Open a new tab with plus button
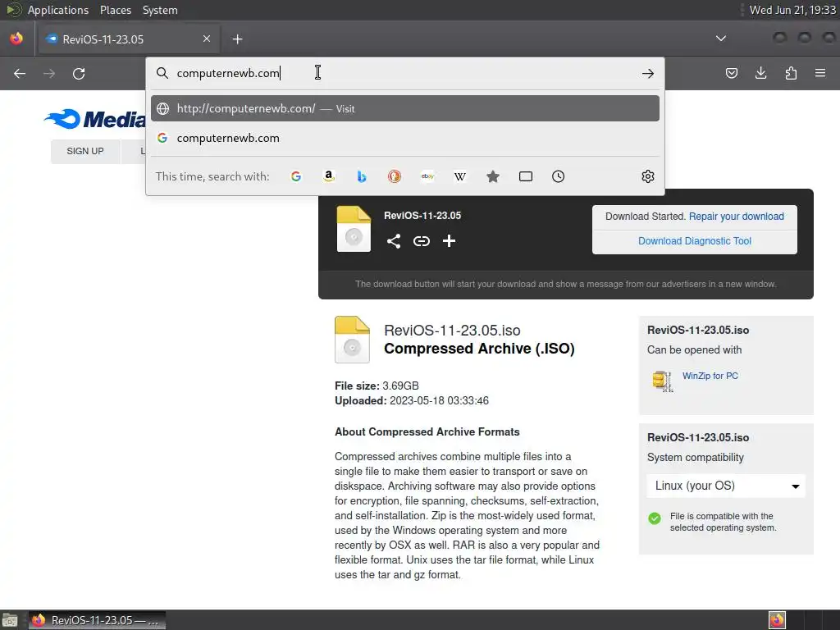 pyautogui.click(x=237, y=39)
